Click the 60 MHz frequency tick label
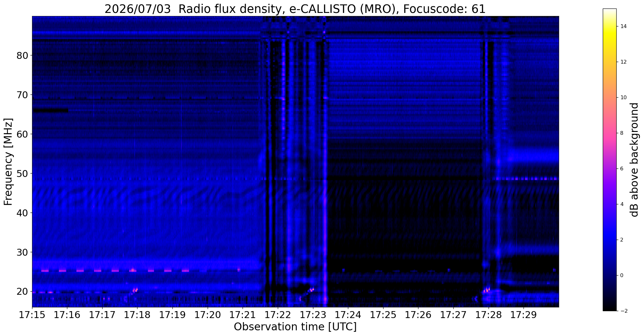The height and width of the screenshot is (336, 644). tap(22, 134)
